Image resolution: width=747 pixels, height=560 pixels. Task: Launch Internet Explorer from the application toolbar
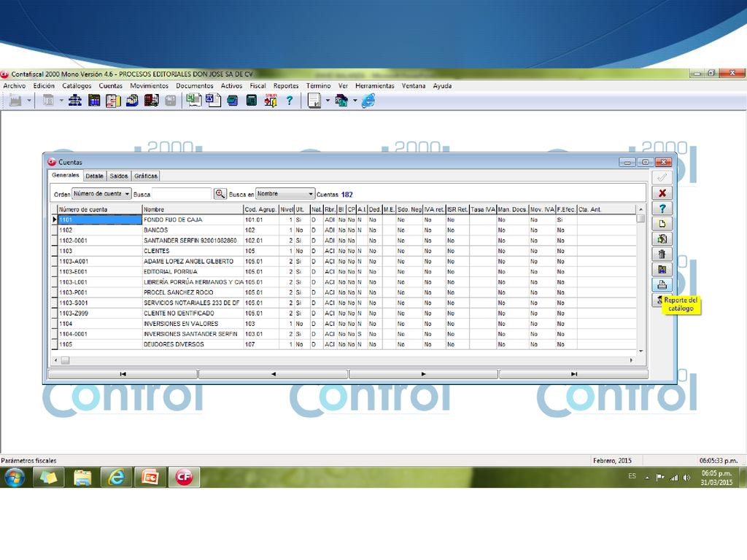(368, 101)
